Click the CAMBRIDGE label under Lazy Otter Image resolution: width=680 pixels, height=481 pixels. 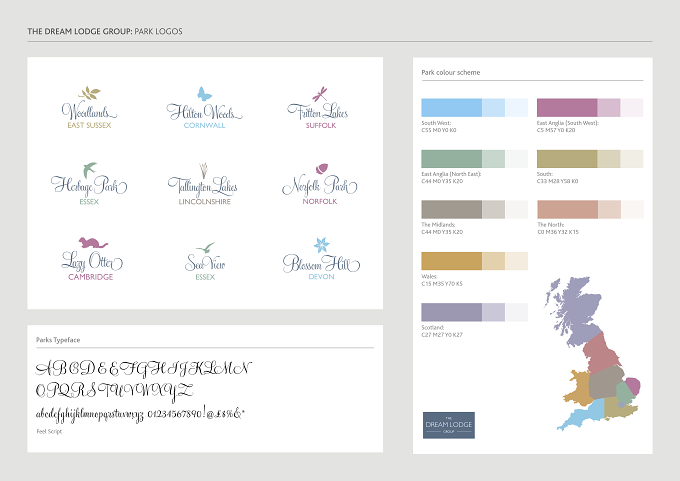pos(91,277)
